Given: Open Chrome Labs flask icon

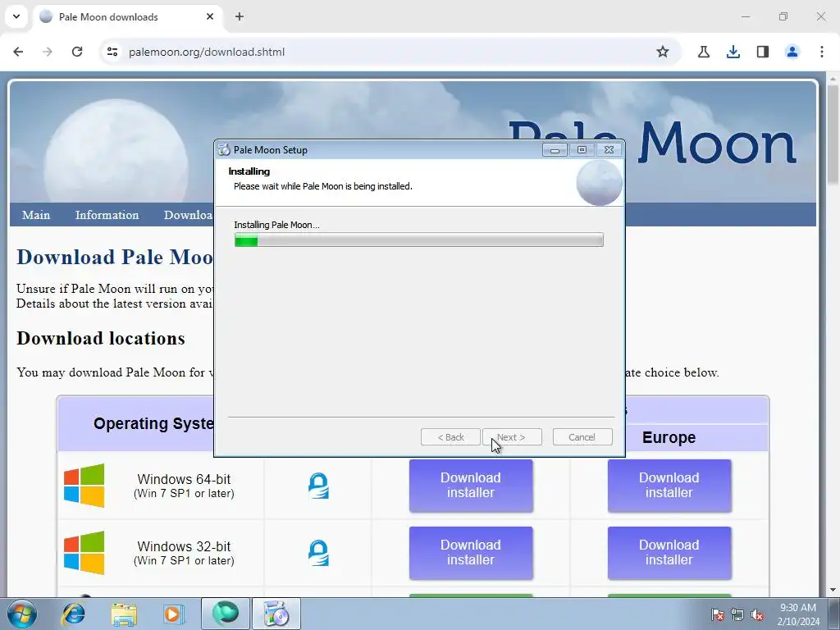Looking at the screenshot, I should [x=704, y=52].
